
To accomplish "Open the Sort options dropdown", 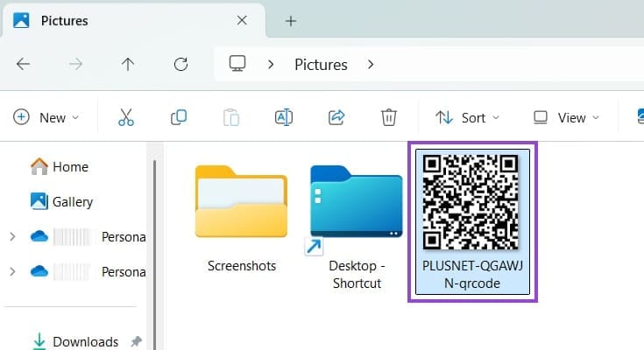I will pyautogui.click(x=468, y=117).
